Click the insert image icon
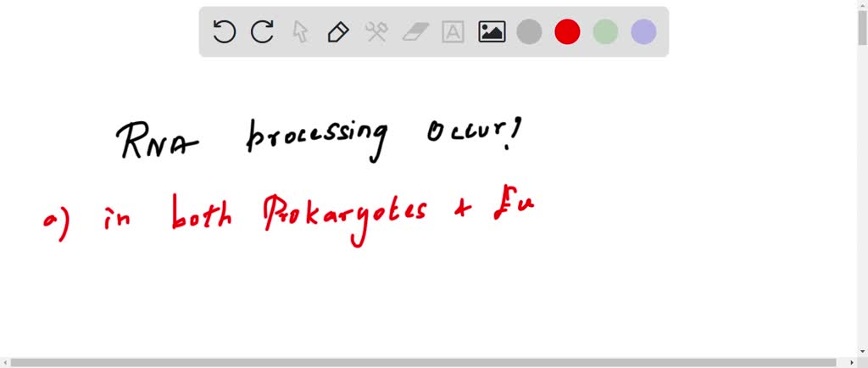Image resolution: width=868 pixels, height=368 pixels. [x=492, y=31]
